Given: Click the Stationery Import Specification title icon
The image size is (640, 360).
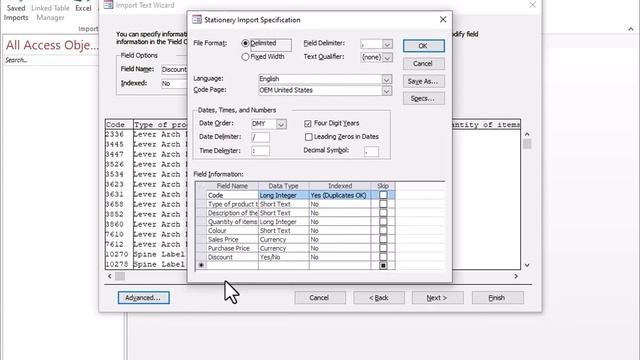Looking at the screenshot, I should point(197,20).
